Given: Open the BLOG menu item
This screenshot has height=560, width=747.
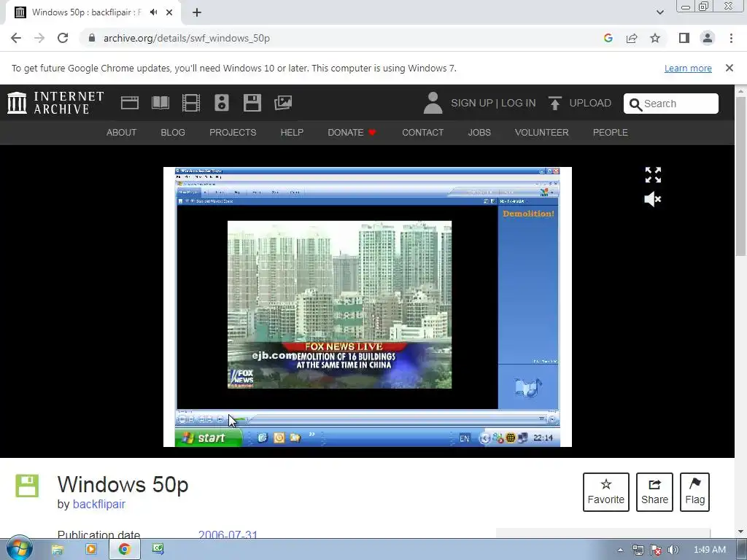Looking at the screenshot, I should point(173,133).
